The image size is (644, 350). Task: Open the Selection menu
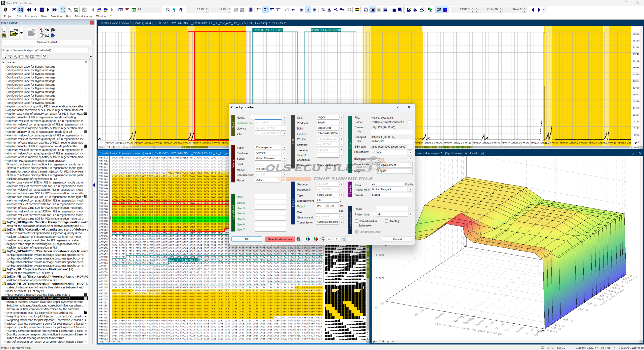(x=56, y=16)
